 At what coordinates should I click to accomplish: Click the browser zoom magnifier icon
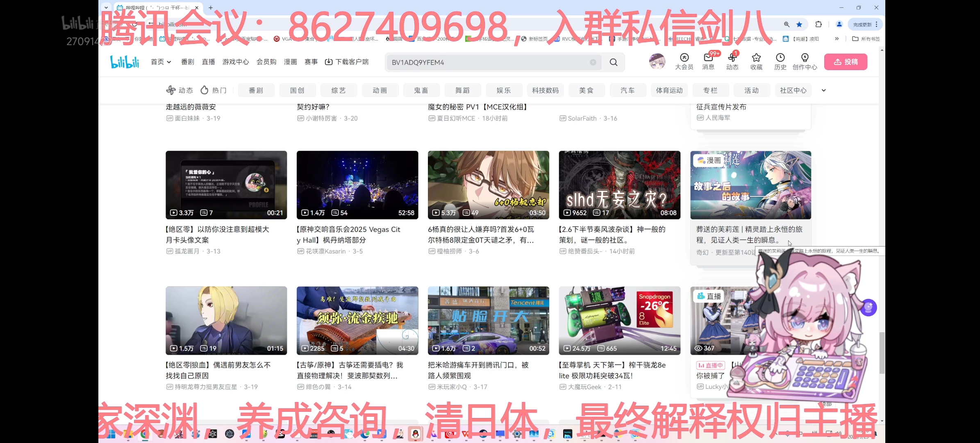coord(787,24)
